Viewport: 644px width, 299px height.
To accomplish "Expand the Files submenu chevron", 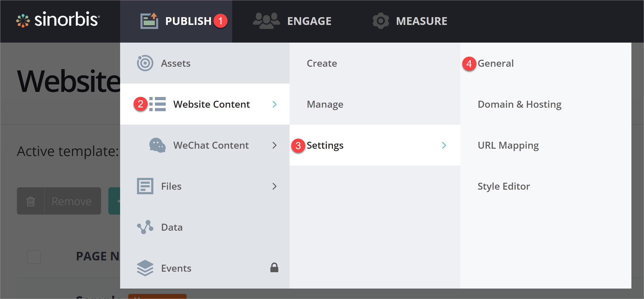I will [275, 186].
